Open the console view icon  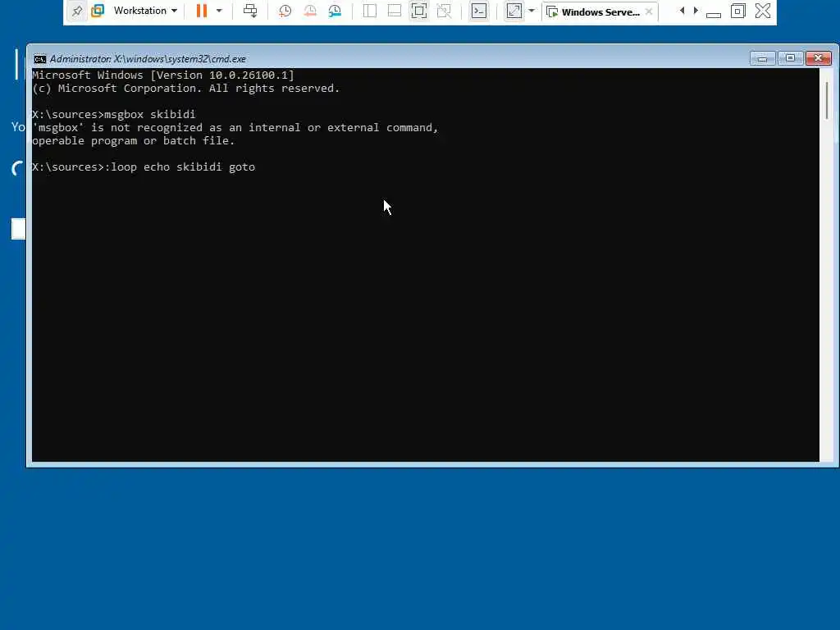pyautogui.click(x=479, y=11)
